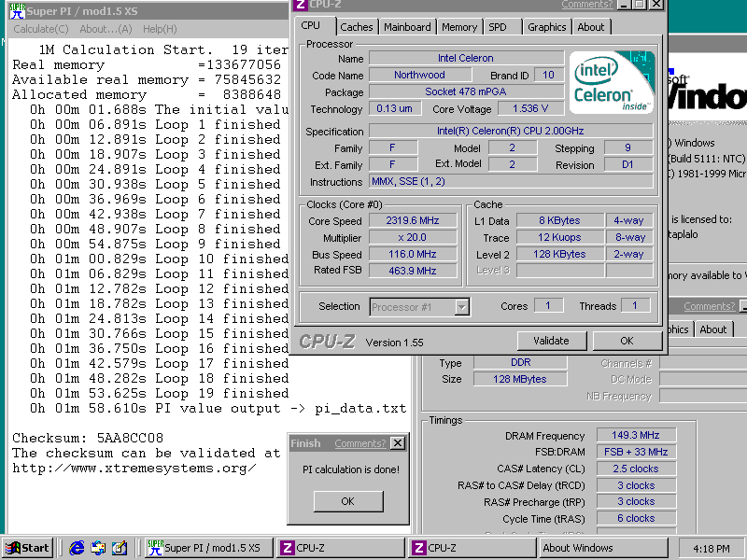Click the Package value Socket 478 mPGA
Viewport: 747px width, 560px height.
pyautogui.click(x=466, y=91)
